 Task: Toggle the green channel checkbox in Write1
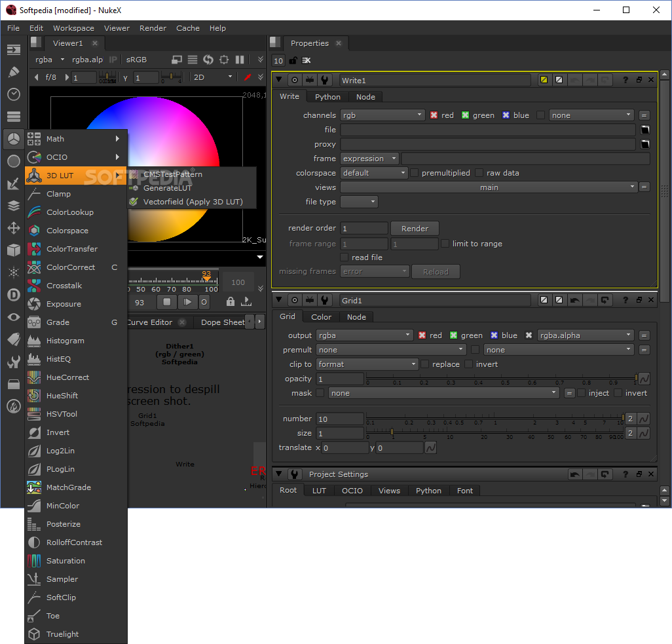click(x=465, y=115)
